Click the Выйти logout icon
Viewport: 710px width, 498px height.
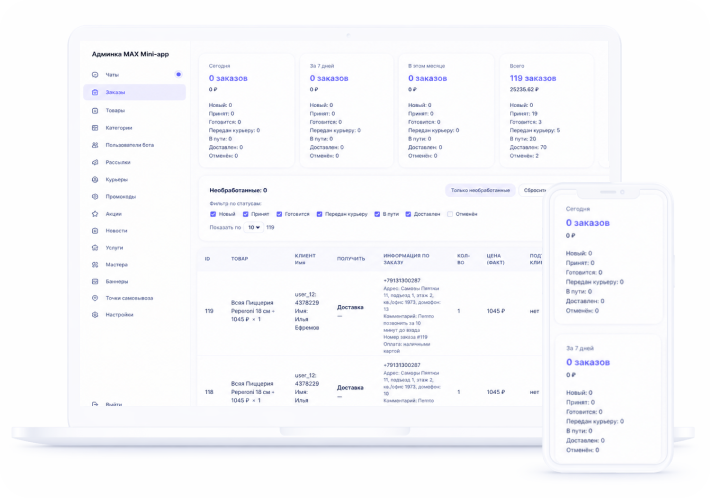[95, 404]
